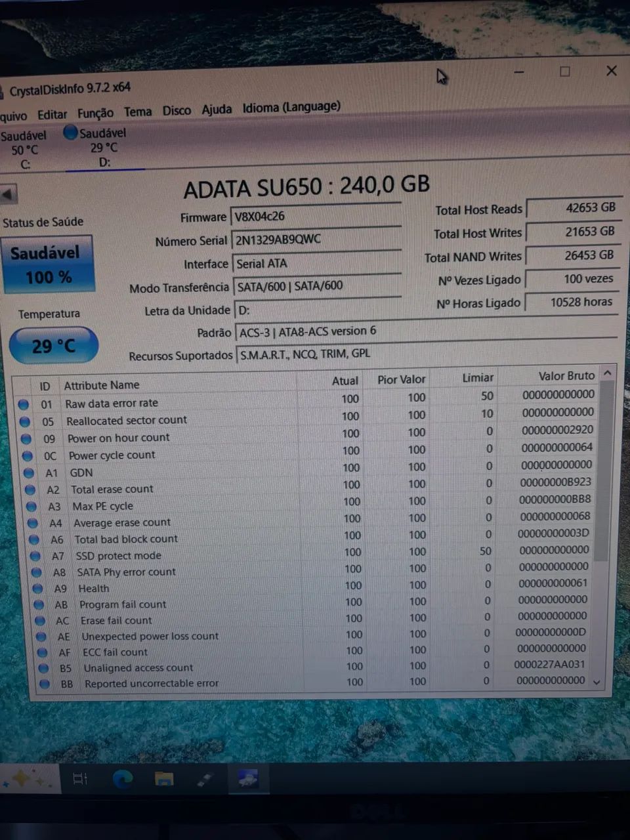Open the Idioma (Language) menu
630x840 pixels.
pos(291,107)
